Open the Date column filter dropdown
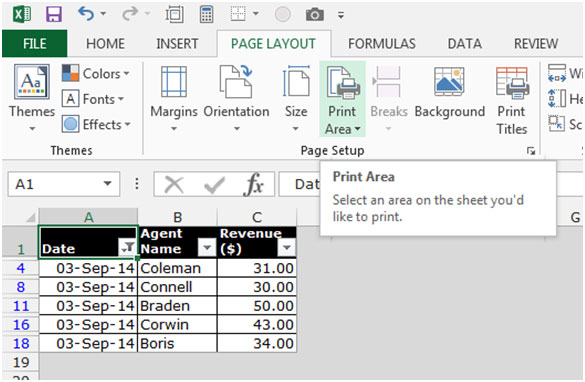The width and height of the screenshot is (585, 382). point(128,247)
